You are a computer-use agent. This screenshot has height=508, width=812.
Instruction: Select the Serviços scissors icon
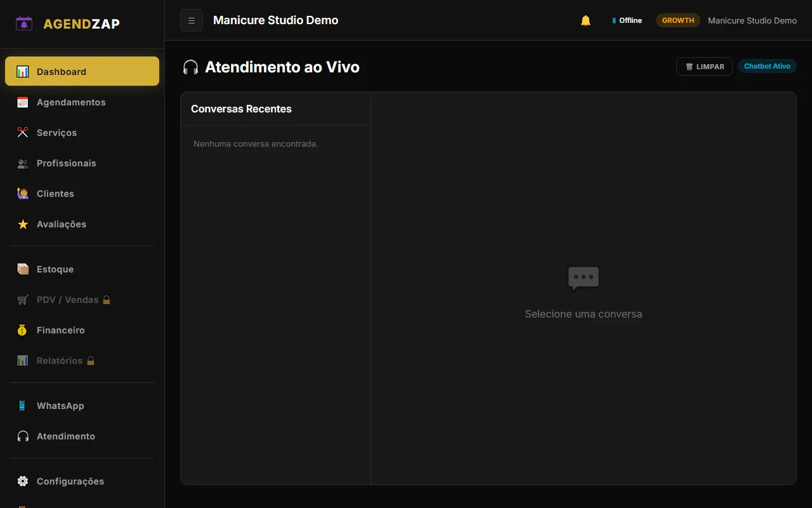(23, 133)
